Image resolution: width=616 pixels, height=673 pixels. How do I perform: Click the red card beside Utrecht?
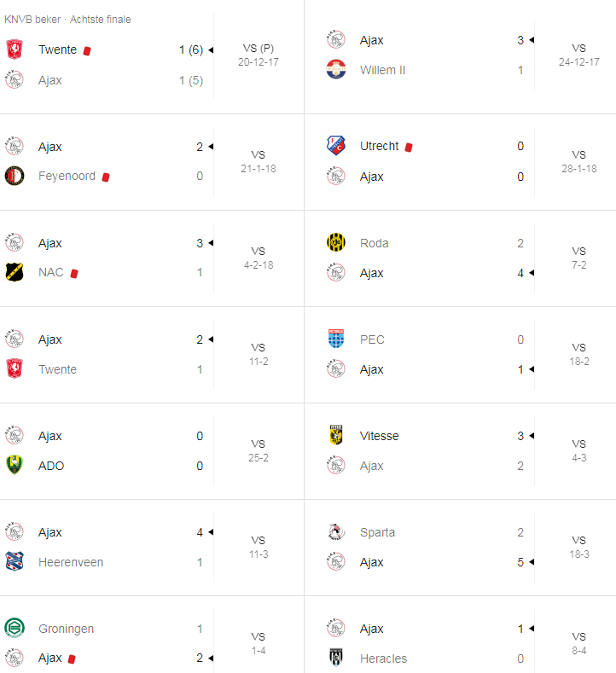[x=409, y=147]
